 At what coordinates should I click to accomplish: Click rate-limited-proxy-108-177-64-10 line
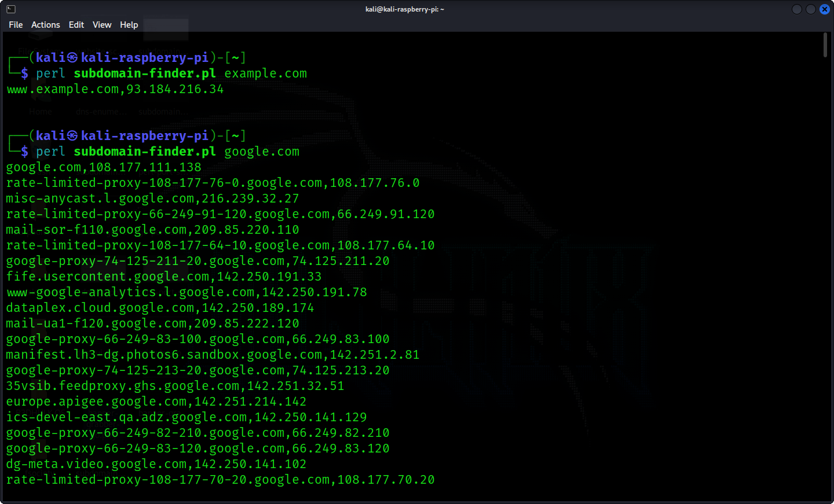click(221, 245)
